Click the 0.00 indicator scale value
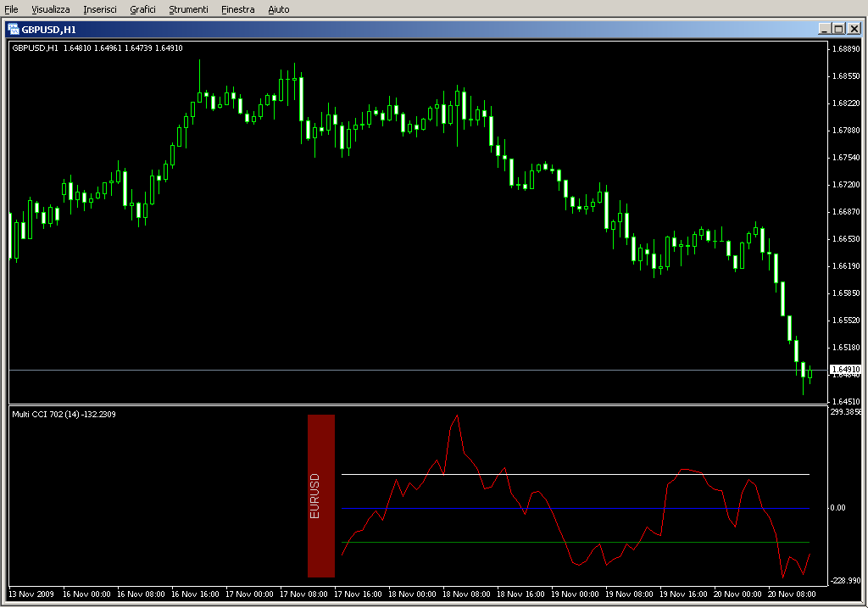 tap(837, 508)
